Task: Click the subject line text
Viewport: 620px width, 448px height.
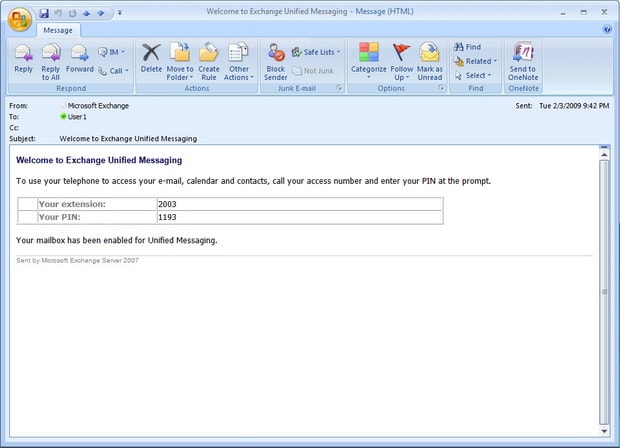Action: pyautogui.click(x=128, y=139)
